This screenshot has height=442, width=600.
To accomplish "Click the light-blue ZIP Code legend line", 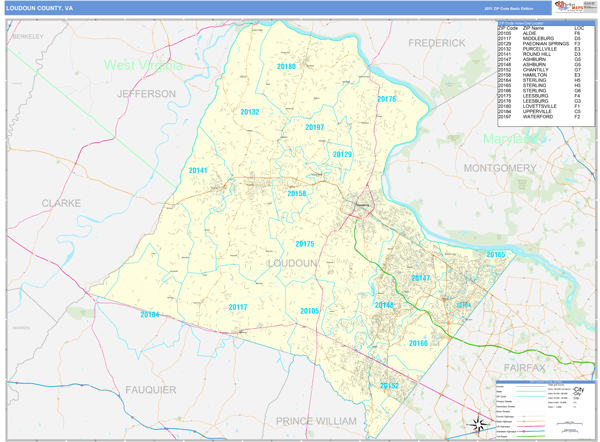I will coord(531,396).
